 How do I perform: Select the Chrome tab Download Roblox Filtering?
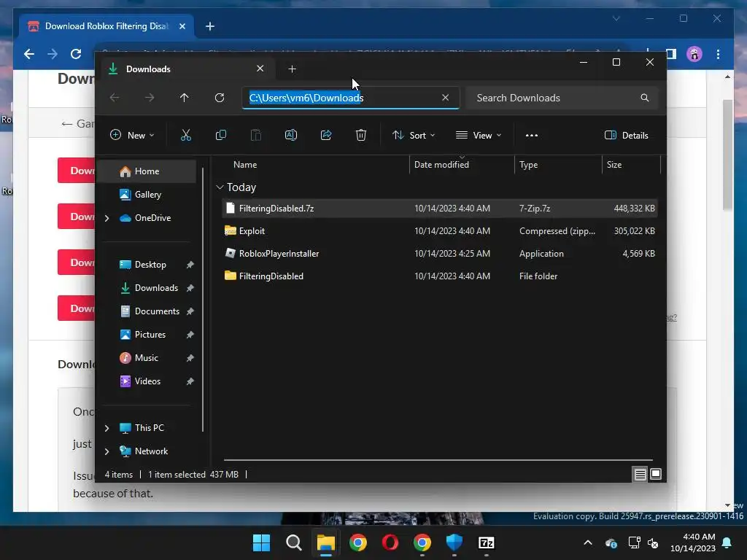107,26
